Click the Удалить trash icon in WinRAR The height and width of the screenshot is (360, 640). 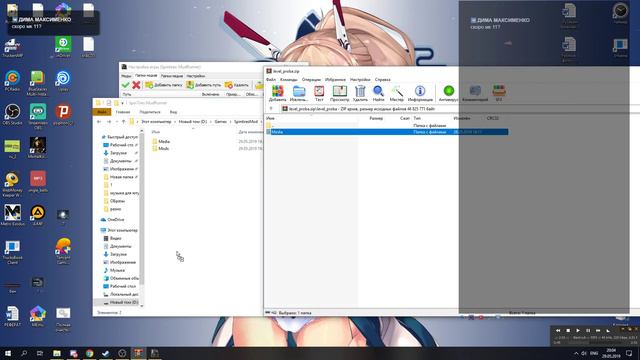pyautogui.click(x=360, y=93)
